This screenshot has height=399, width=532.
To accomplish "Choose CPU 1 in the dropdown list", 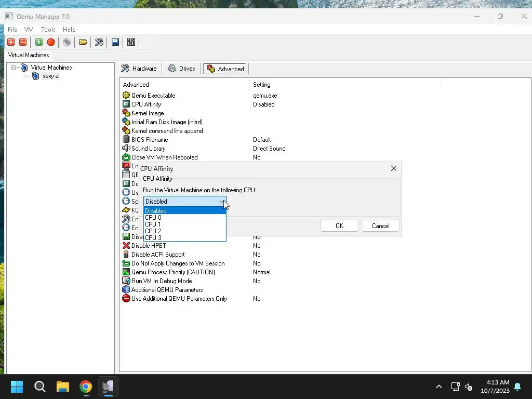I will click(x=185, y=224).
